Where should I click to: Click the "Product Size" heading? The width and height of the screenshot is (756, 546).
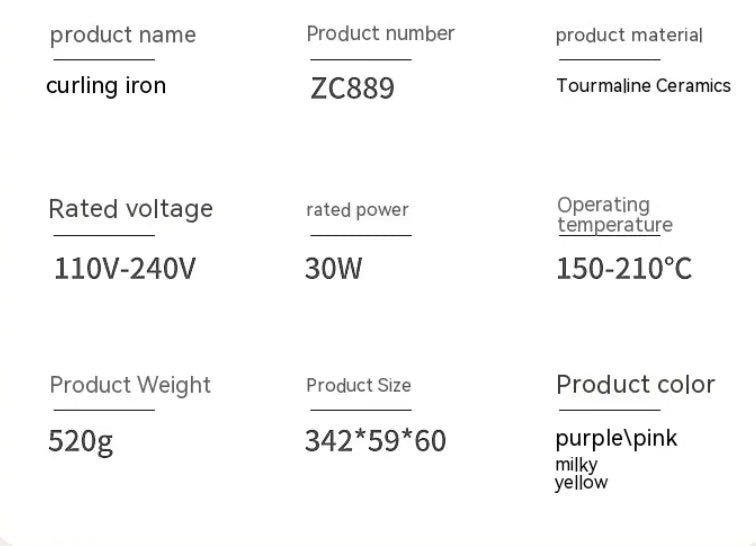(358, 385)
